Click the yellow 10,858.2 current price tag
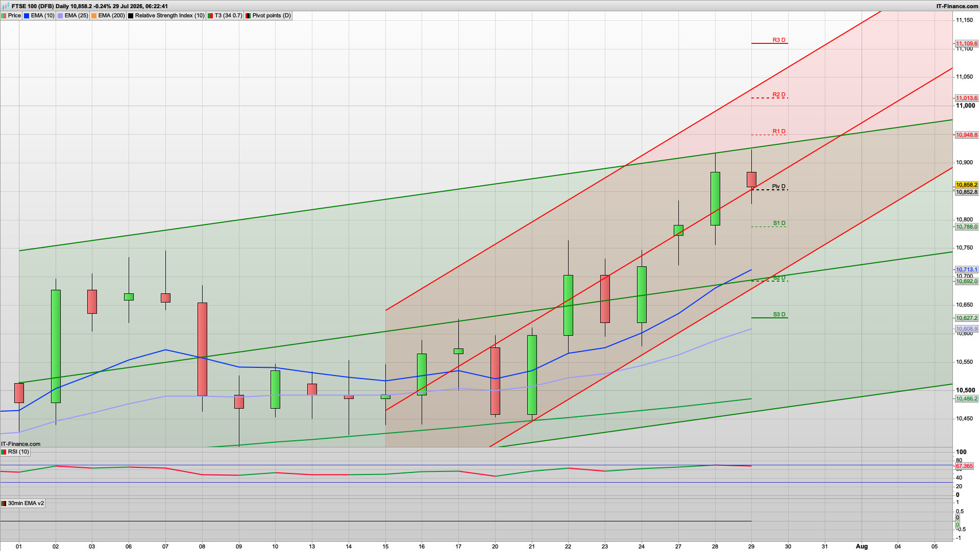The width and height of the screenshot is (980, 551). [x=966, y=185]
